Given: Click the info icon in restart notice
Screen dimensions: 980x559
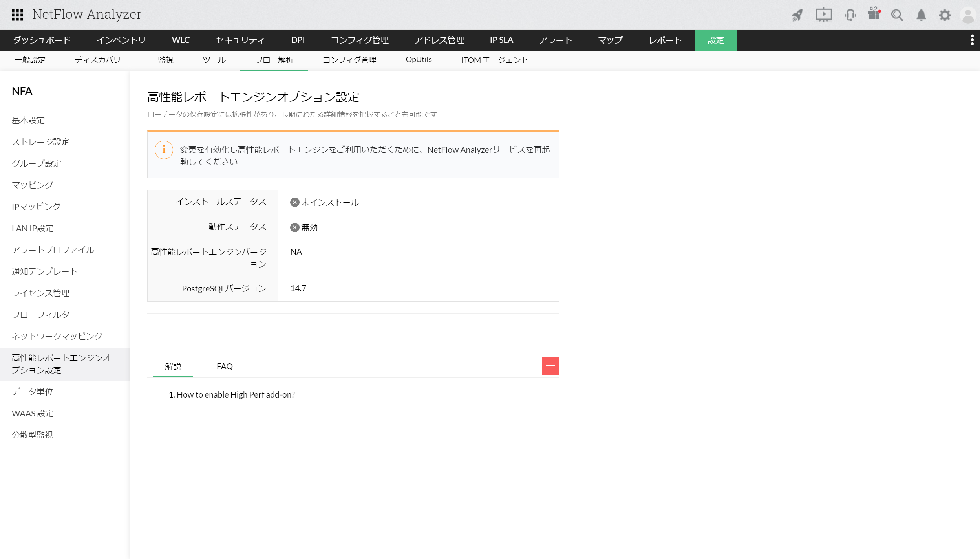Looking at the screenshot, I should tap(164, 150).
